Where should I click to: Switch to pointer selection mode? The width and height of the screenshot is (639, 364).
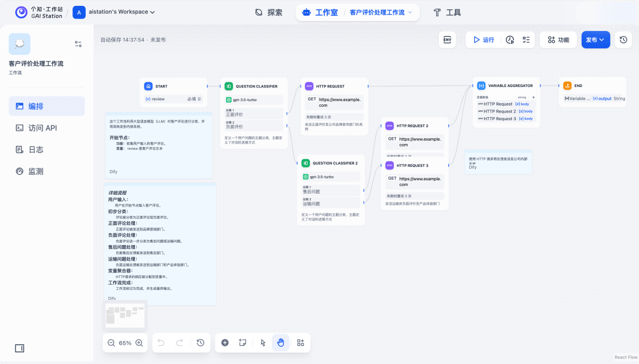[x=263, y=343]
